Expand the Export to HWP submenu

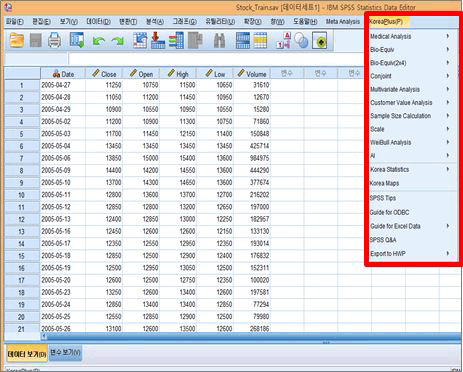tap(411, 254)
